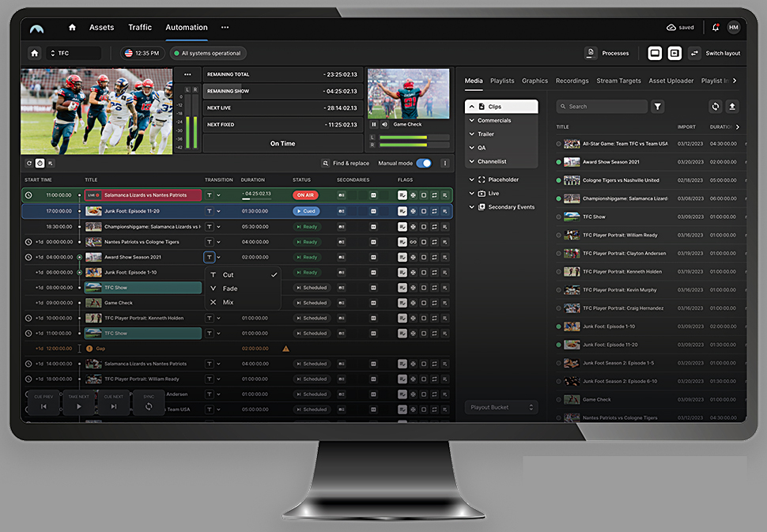Expand the Trailer folder

[x=472, y=134]
